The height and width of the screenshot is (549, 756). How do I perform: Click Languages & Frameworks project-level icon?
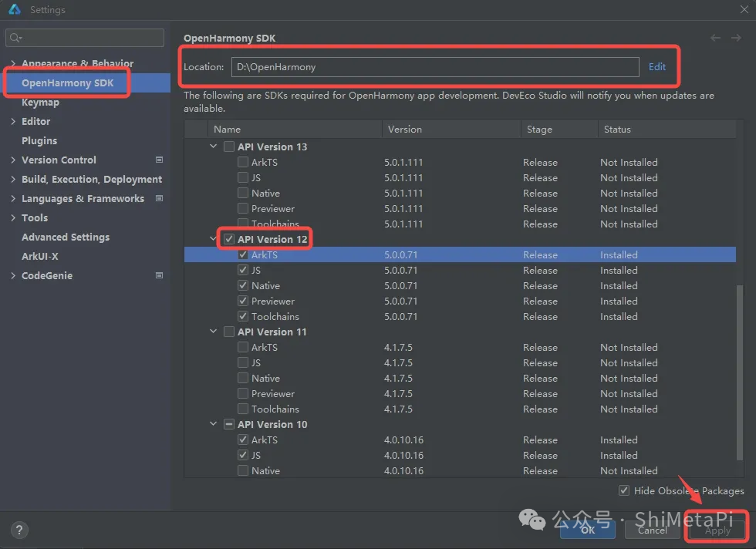(x=159, y=198)
